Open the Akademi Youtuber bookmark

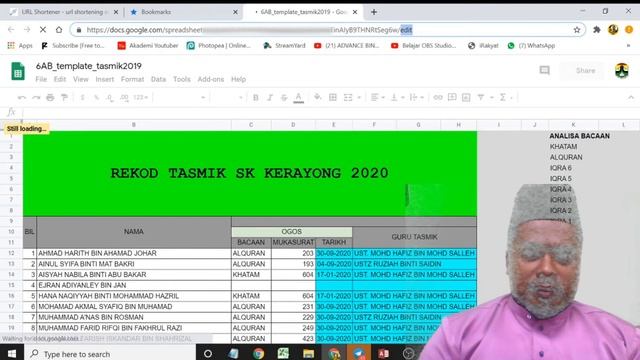148,46
